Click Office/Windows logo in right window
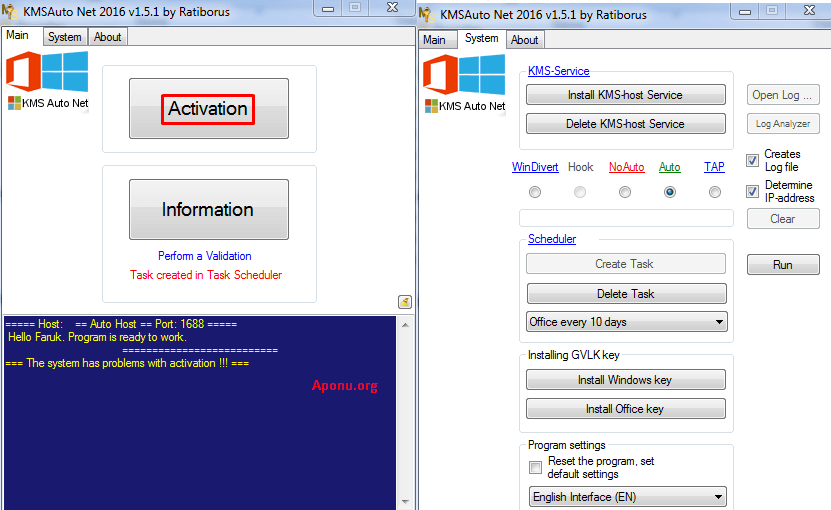The image size is (831, 510). click(464, 75)
